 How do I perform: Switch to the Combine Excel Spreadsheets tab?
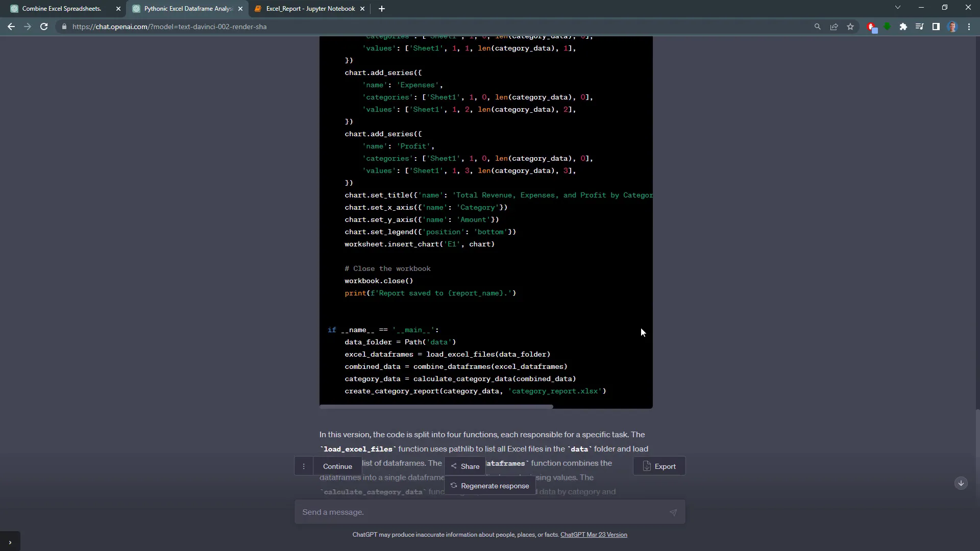(61, 8)
